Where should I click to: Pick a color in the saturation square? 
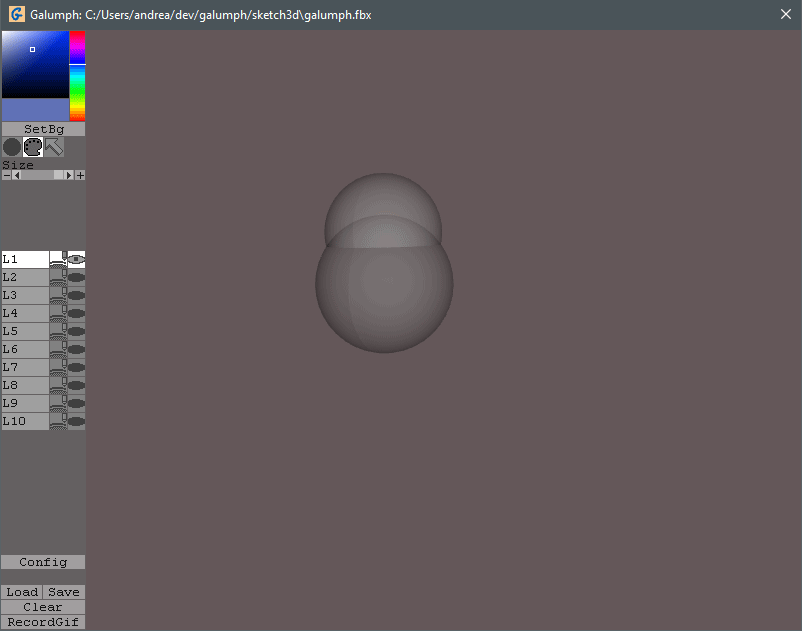(35, 64)
